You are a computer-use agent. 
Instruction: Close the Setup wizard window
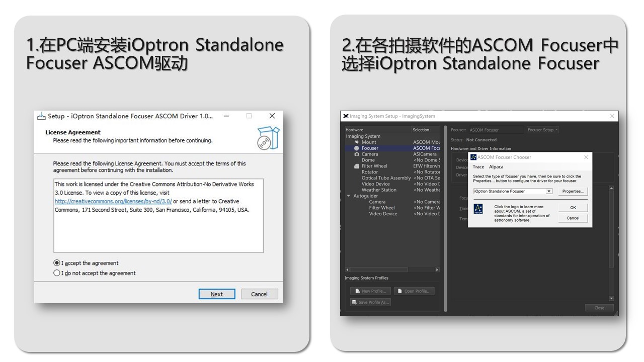[x=272, y=116]
